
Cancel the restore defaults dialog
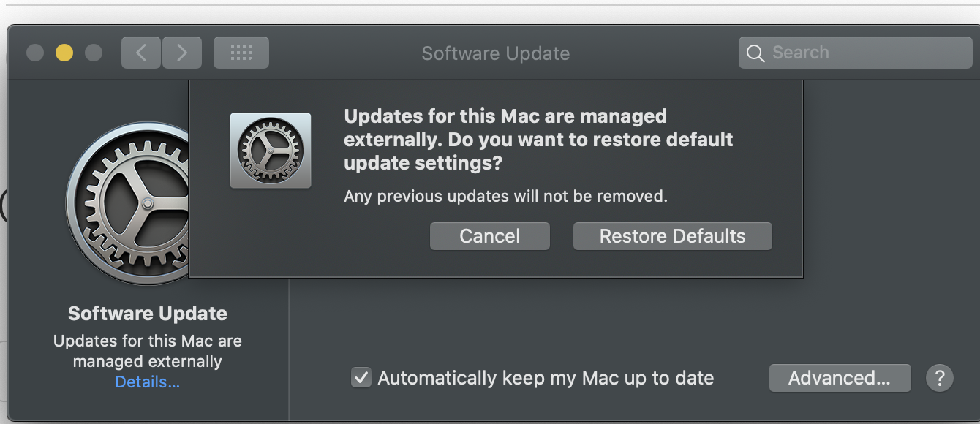point(489,236)
